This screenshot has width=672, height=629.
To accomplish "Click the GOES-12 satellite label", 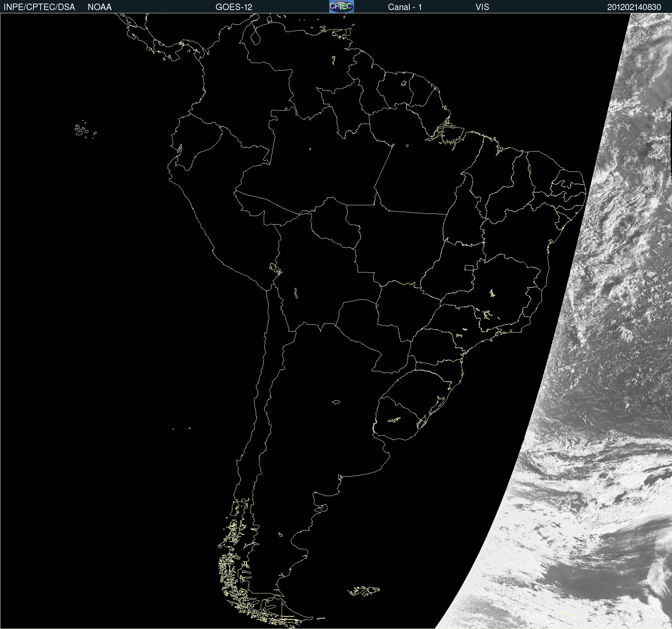I will 234,7.
